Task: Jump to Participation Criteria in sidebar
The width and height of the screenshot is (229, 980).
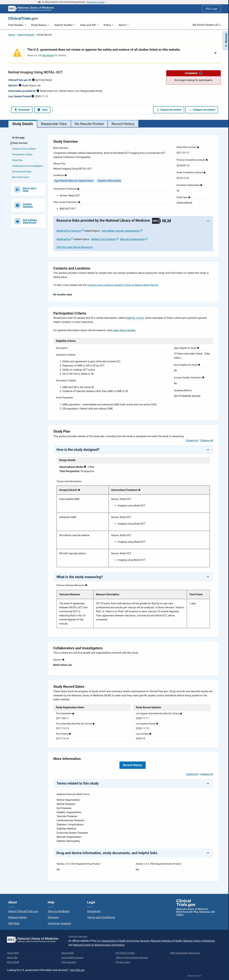Action: tap(22, 154)
